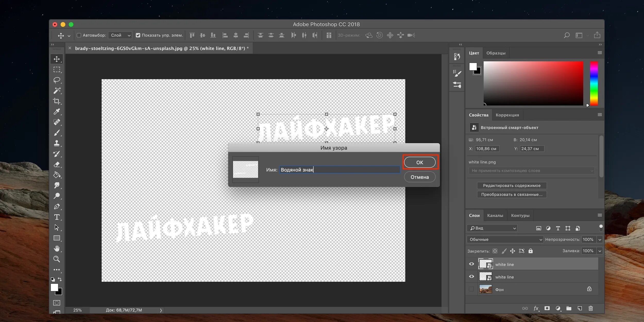This screenshot has height=322, width=644.
Task: Show the Фон layer visibility box
Action: 471,289
